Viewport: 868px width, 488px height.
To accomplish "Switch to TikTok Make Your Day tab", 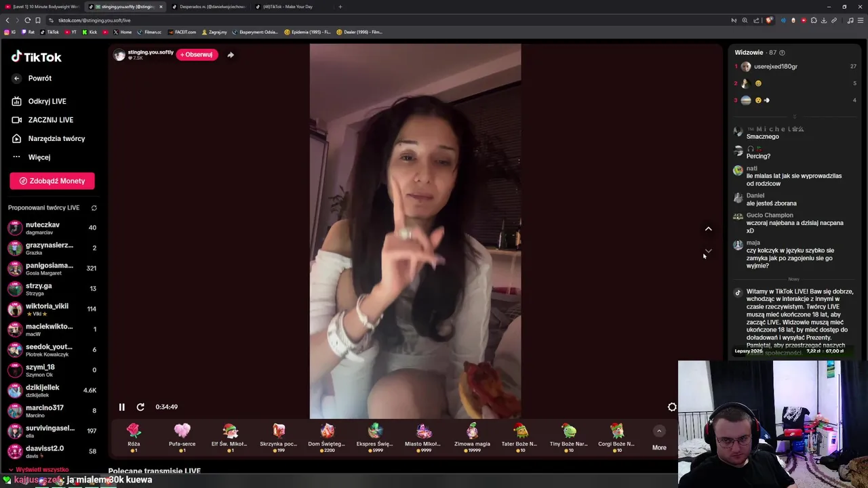I will point(291,7).
